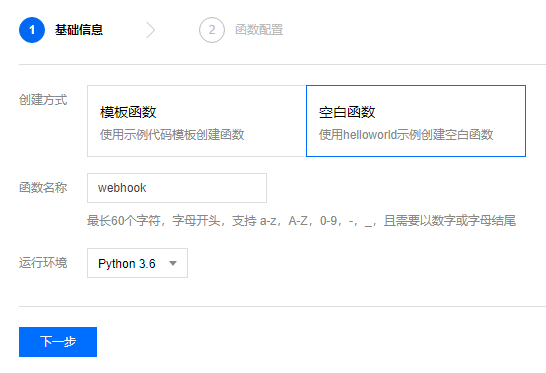This screenshot has height=373, width=546.
Task: Expand the runtime list via triangle arrow
Action: pos(173,263)
